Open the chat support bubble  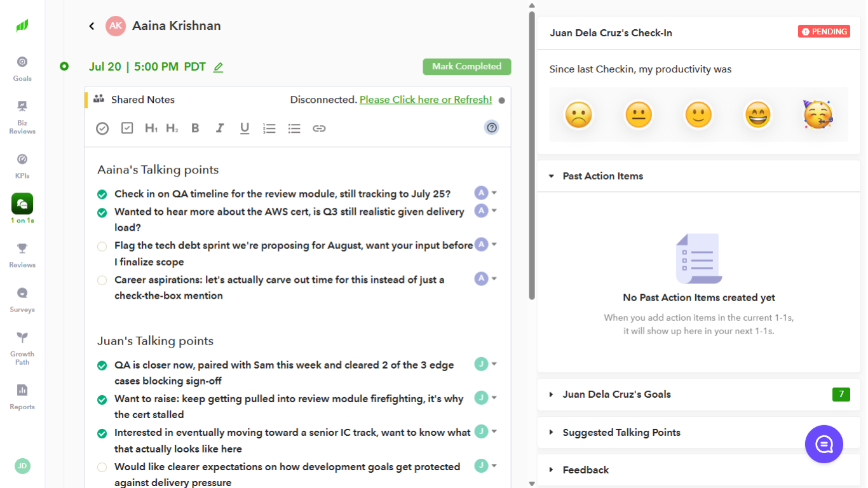[824, 444]
